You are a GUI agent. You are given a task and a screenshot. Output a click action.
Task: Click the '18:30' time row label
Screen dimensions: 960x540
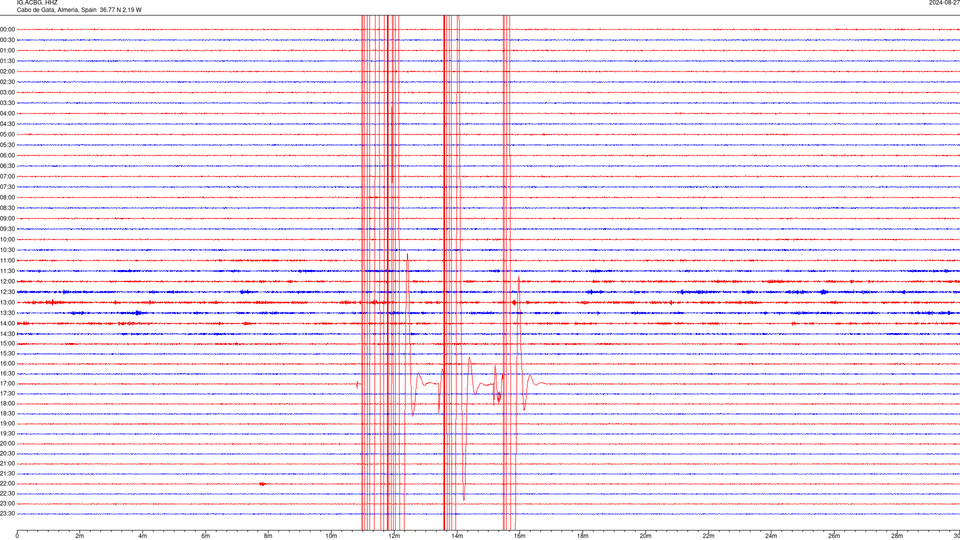[7, 414]
